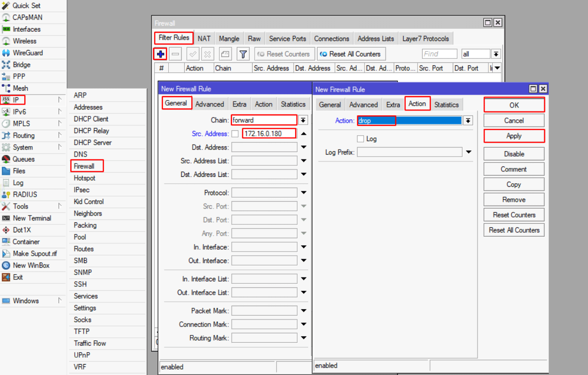Collapse the Src. Address field arrow
The image size is (588, 375).
[303, 134]
